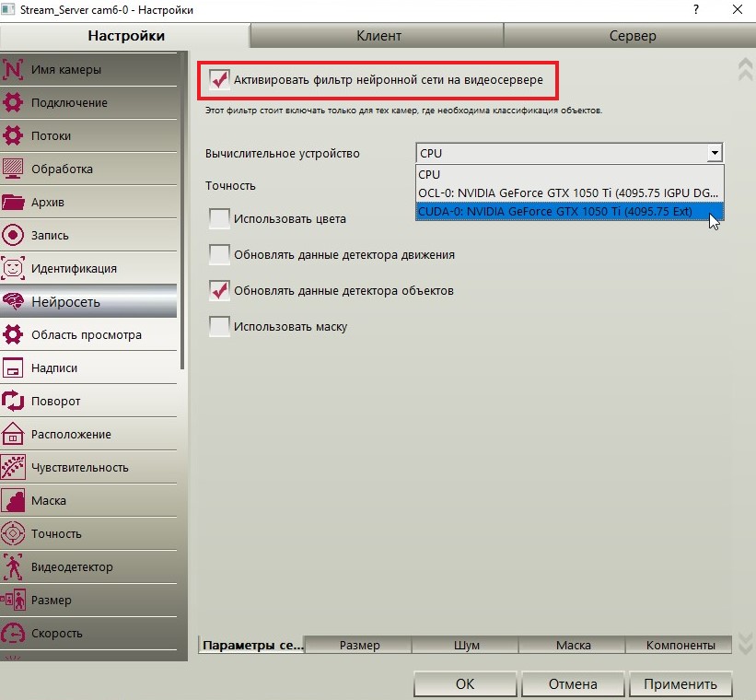Open the Запись record icon
This screenshot has width=756, height=700.
(x=13, y=235)
